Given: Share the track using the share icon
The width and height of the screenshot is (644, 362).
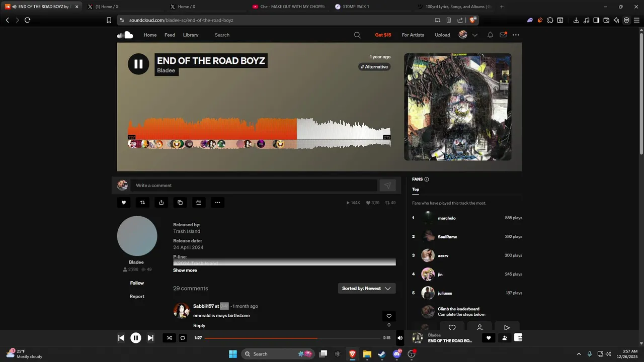Looking at the screenshot, I should [x=161, y=203].
